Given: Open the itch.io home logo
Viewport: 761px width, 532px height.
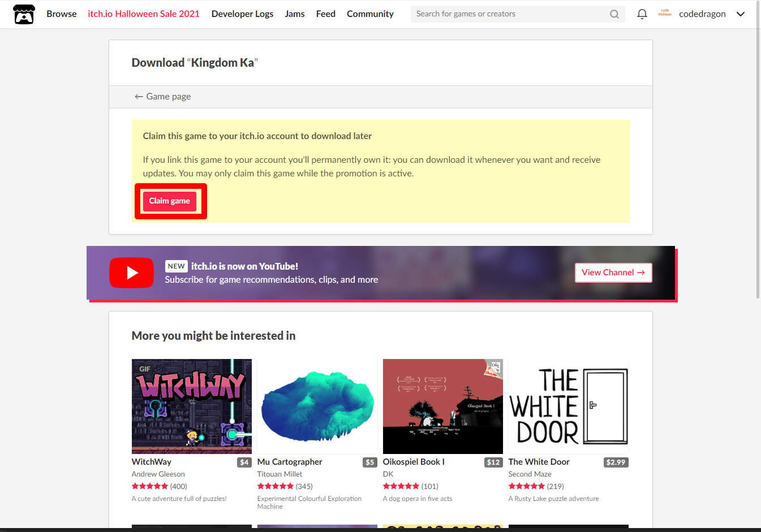Looking at the screenshot, I should pyautogui.click(x=24, y=14).
